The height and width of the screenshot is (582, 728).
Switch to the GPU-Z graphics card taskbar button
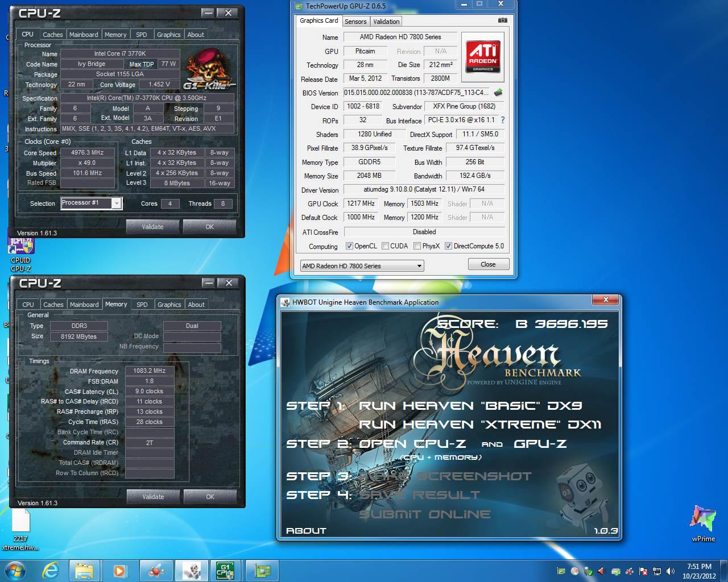click(x=262, y=571)
